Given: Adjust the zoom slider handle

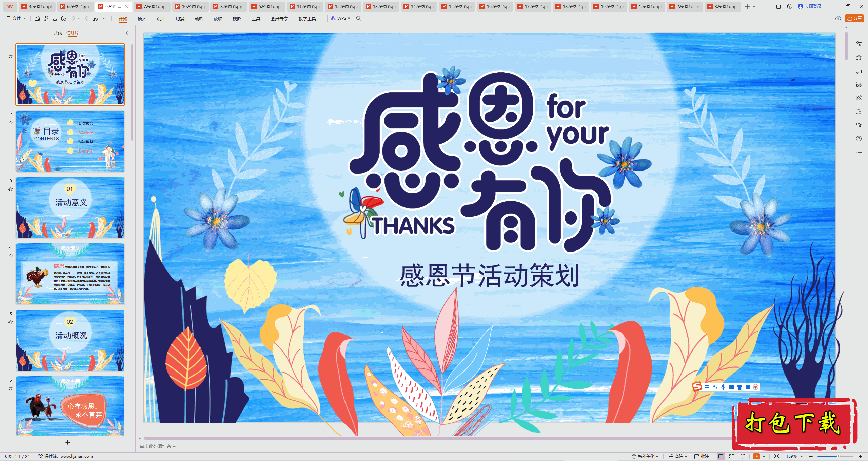Looking at the screenshot, I should coord(838,456).
